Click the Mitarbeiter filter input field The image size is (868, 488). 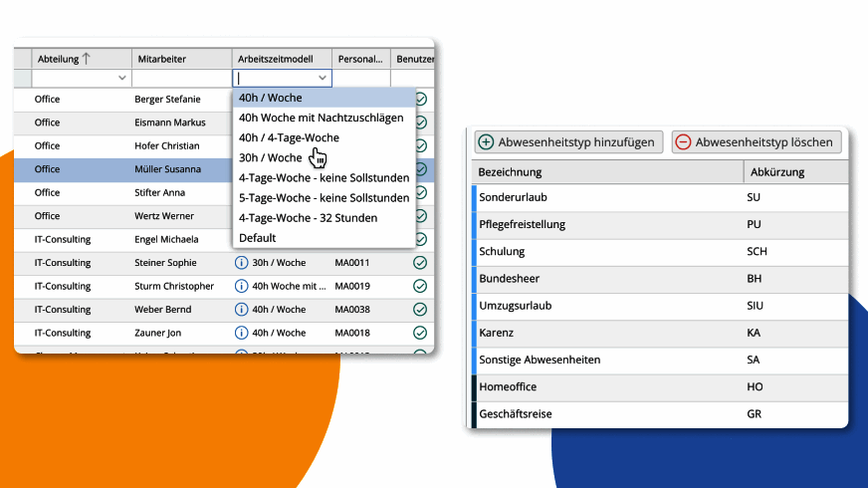pos(181,78)
